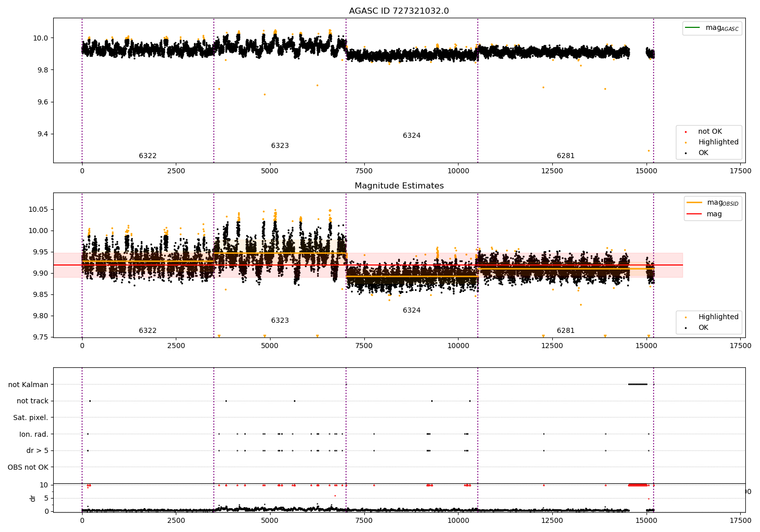This screenshot has width=760, height=532.
Task: Click the 9.90 y-axis tick label
Action: click(x=42, y=274)
